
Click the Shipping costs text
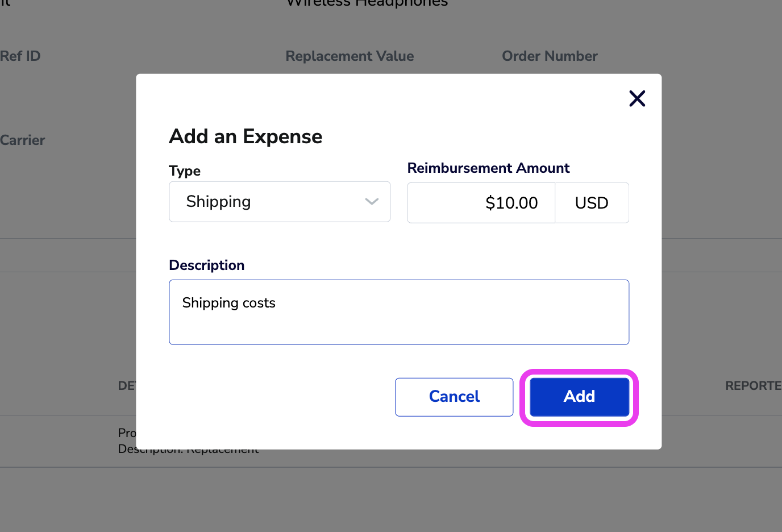[228, 303]
